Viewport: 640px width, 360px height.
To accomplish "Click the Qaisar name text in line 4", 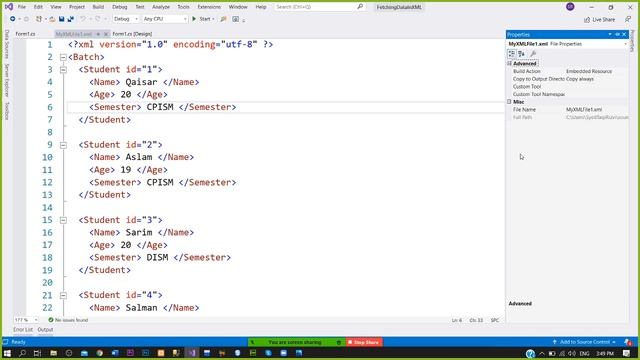I will pyautogui.click(x=141, y=82).
